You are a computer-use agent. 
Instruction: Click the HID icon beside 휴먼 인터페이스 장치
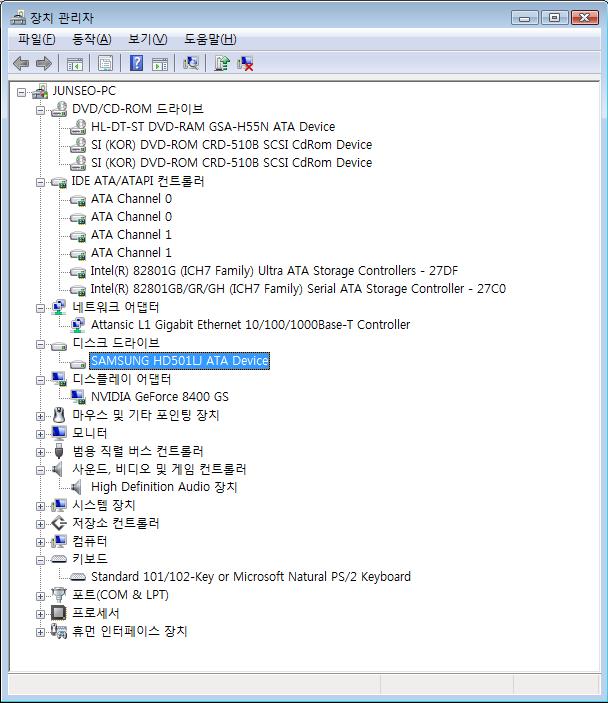59,631
